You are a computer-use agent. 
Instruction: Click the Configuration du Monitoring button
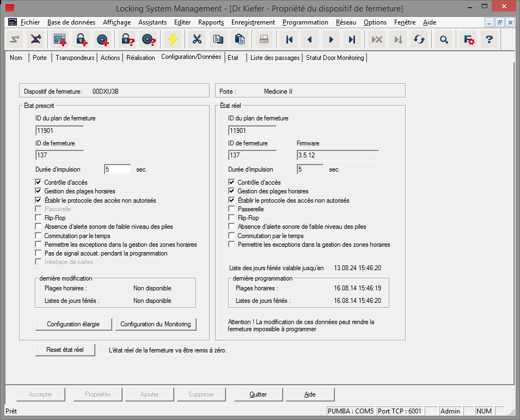click(x=156, y=324)
